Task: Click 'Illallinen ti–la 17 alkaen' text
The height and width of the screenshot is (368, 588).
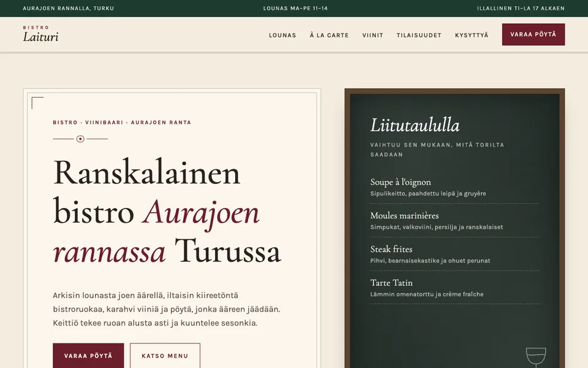Action: pyautogui.click(x=521, y=8)
